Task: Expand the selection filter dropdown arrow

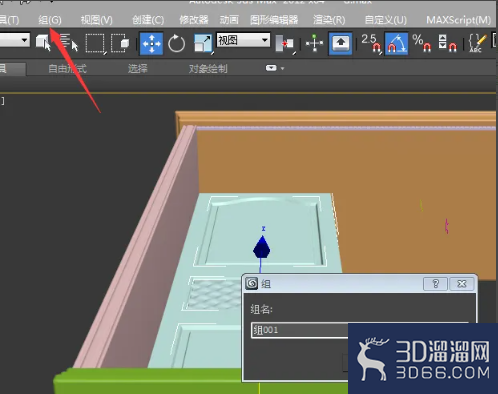Action: [x=24, y=40]
